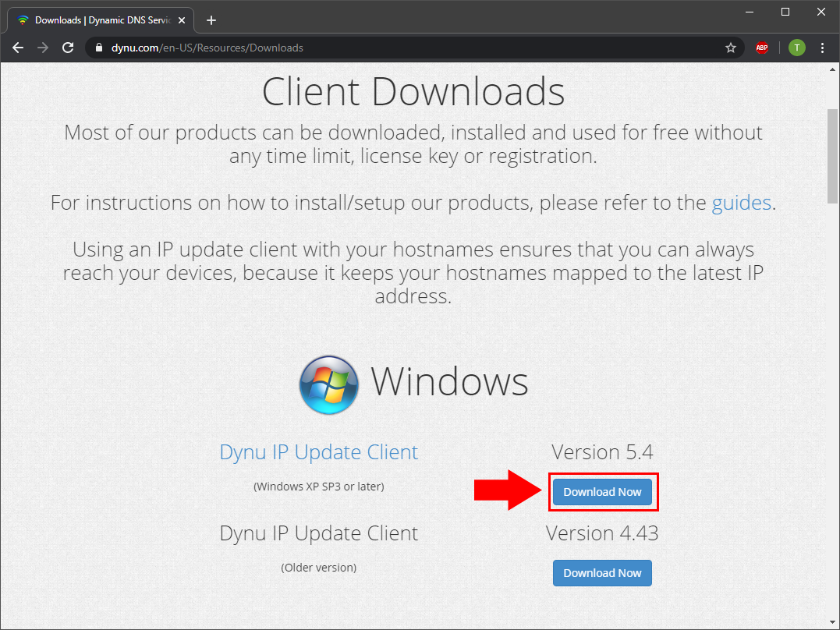This screenshot has height=630, width=840.
Task: Click the Client Downloads heading
Action: (x=413, y=91)
